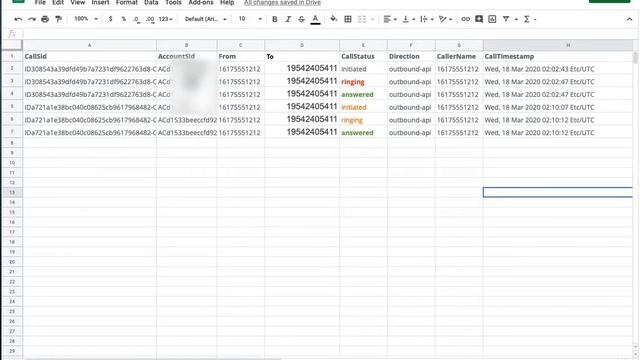Open the File menu

tap(40, 2)
